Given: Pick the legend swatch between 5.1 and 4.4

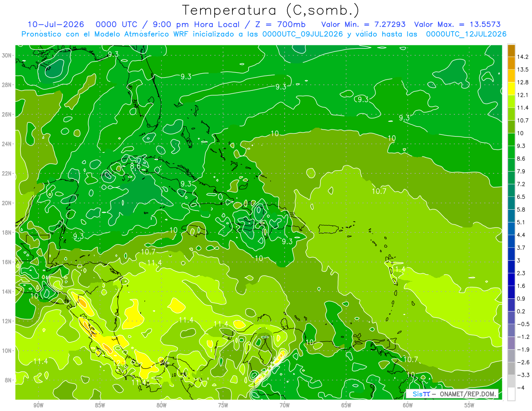Looking at the screenshot, I should point(511,229).
